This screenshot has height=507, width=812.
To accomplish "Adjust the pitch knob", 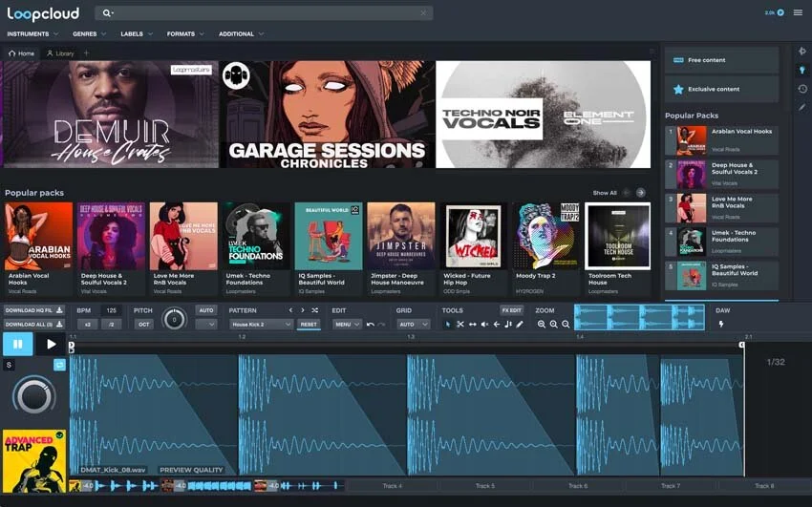I will pos(175,319).
